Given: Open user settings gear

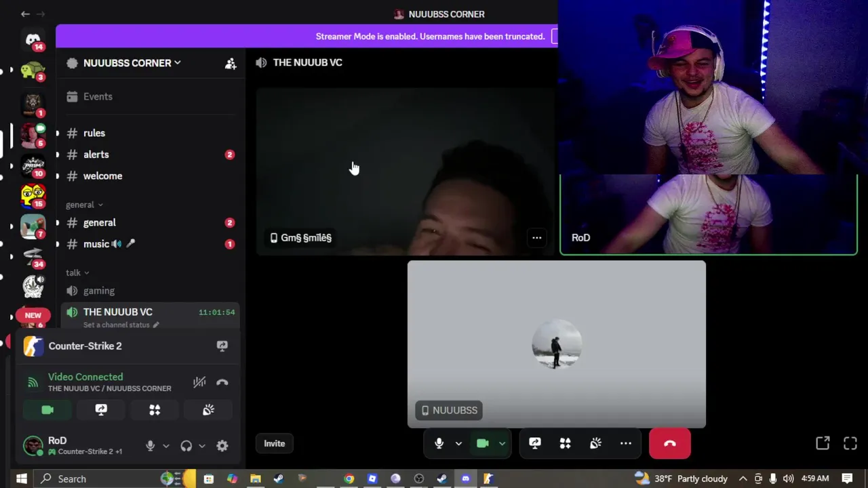Looking at the screenshot, I should coord(222,445).
